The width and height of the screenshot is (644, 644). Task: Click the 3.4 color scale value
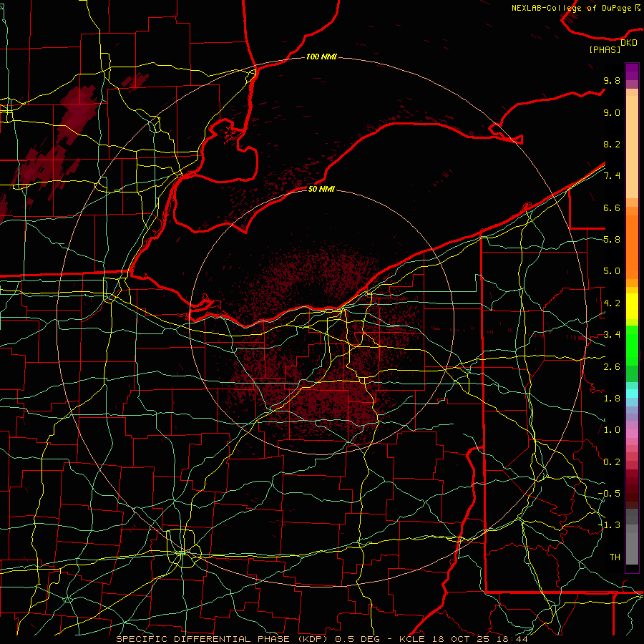[612, 335]
